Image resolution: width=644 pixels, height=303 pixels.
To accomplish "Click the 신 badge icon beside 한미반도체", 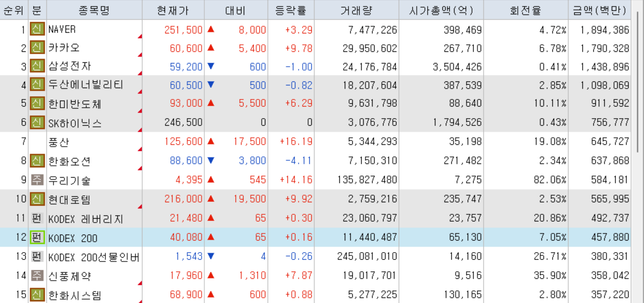I will tap(37, 103).
